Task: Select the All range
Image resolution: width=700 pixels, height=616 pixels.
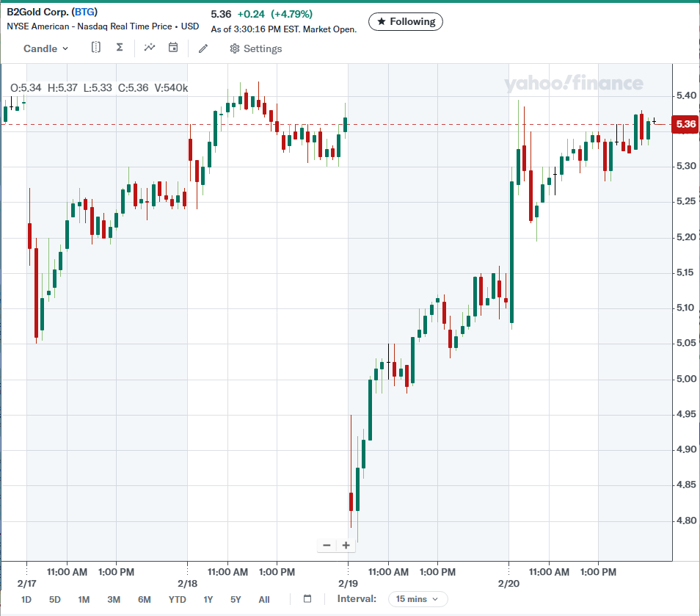Action: tap(264, 599)
